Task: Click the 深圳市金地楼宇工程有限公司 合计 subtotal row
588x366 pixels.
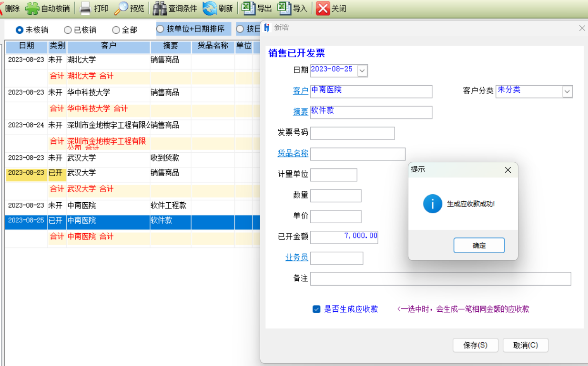Action: point(132,142)
